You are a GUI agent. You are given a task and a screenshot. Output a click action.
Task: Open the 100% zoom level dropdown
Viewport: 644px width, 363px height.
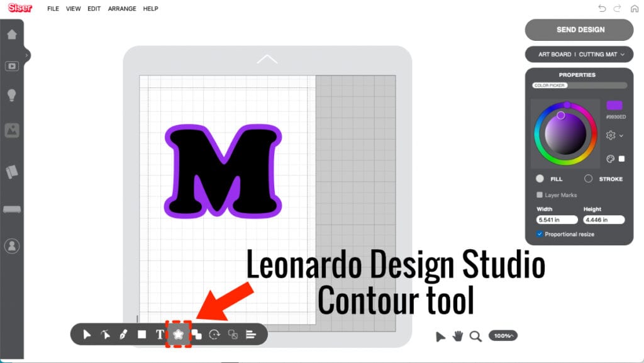503,335
